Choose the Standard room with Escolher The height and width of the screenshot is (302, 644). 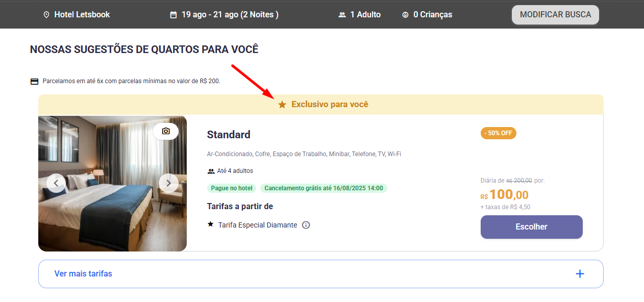click(532, 227)
